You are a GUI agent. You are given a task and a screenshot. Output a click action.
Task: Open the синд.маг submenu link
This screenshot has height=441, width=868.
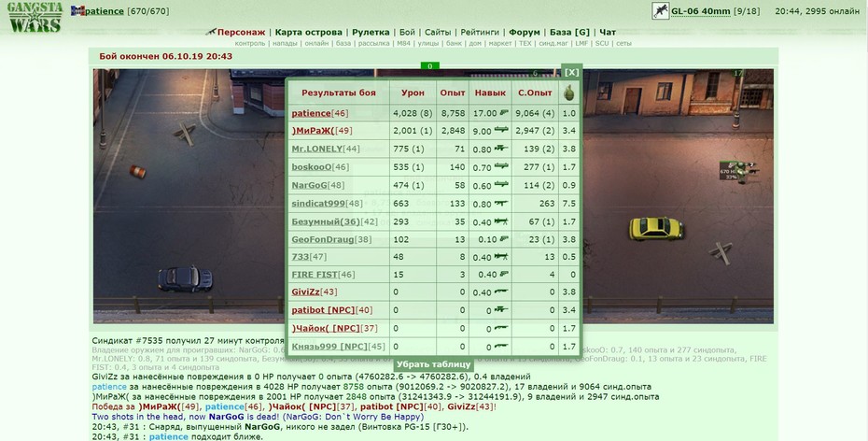tap(553, 43)
